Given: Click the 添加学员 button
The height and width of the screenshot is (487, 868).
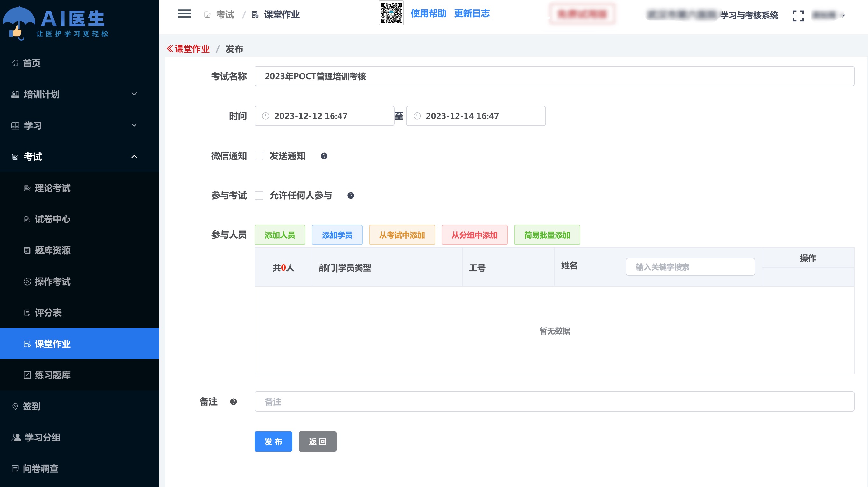Looking at the screenshot, I should tap(337, 235).
